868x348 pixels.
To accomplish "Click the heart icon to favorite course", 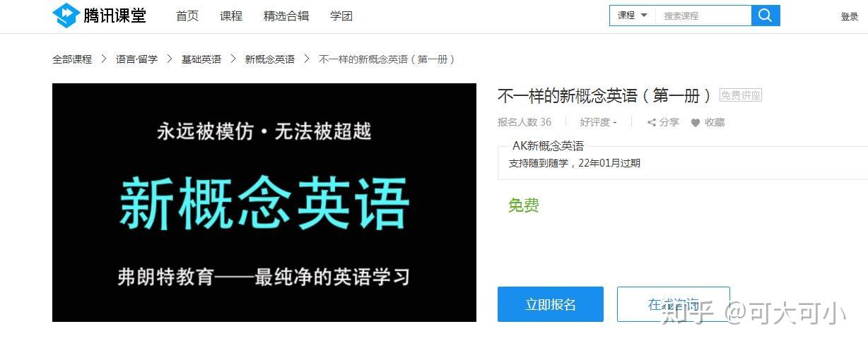I will tap(696, 123).
